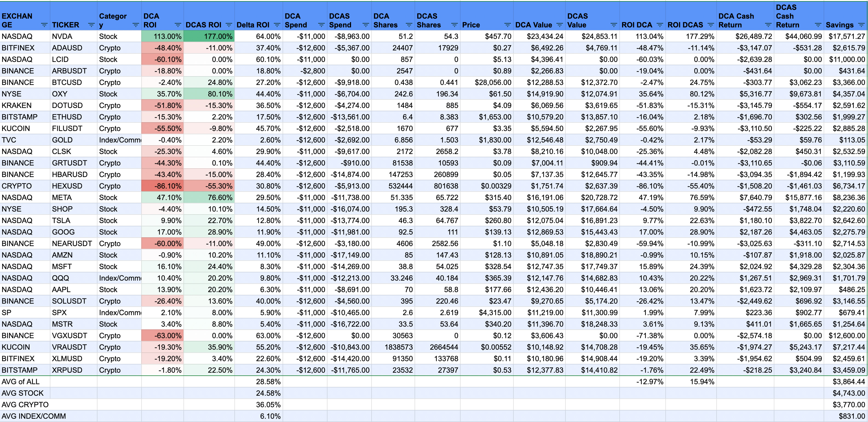Screen dimensions: 868x422
Task: Open filter for Price column
Action: (x=507, y=25)
